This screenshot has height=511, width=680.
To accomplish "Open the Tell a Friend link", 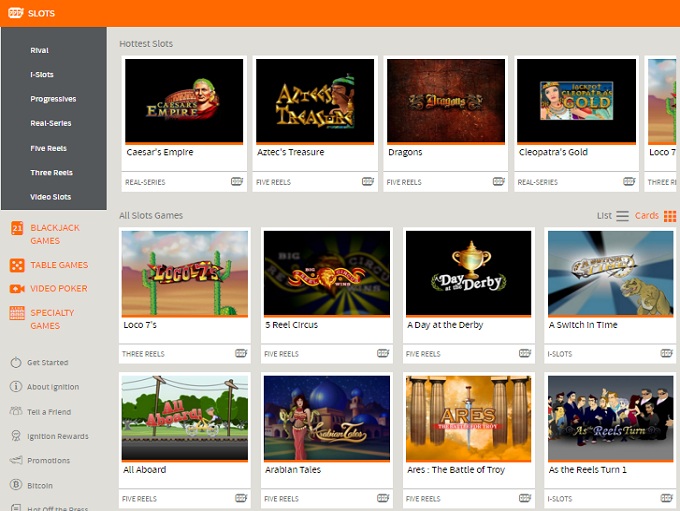I will pyautogui.click(x=49, y=411).
